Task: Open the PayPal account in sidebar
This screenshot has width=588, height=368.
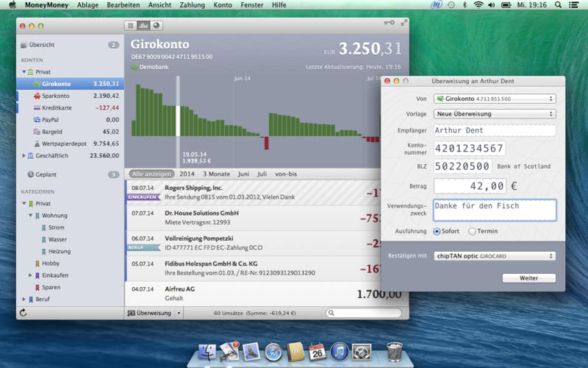Action: [x=51, y=119]
